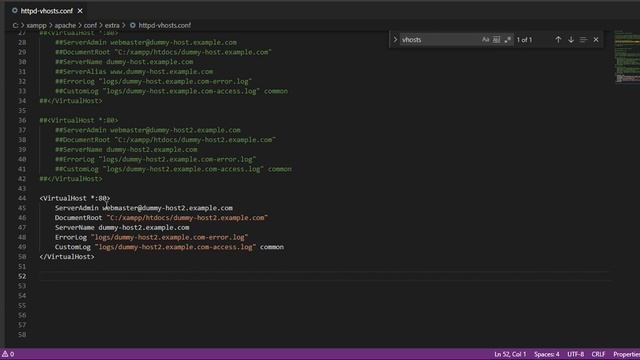
Task: Click DocumentRoot on line 46
Action: [x=79, y=218]
